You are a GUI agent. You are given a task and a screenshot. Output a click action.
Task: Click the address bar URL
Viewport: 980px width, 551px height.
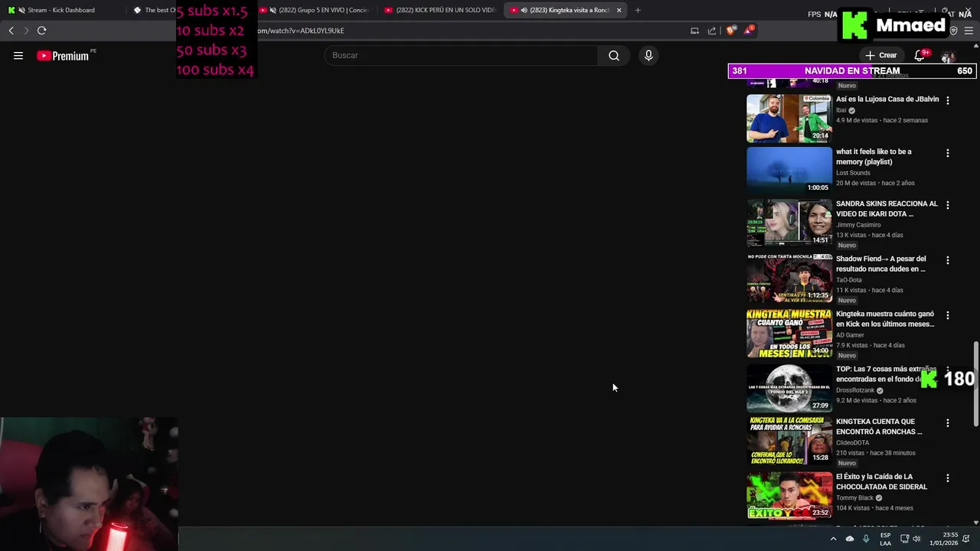pyautogui.click(x=301, y=31)
